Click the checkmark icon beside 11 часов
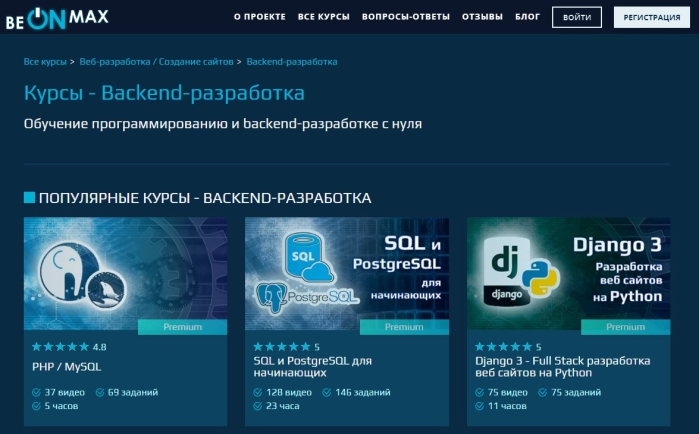The width and height of the screenshot is (699, 434). point(479,406)
